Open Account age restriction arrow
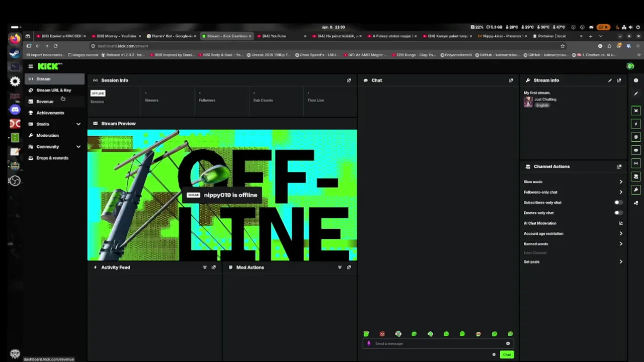The image size is (644, 362). pyautogui.click(x=620, y=234)
